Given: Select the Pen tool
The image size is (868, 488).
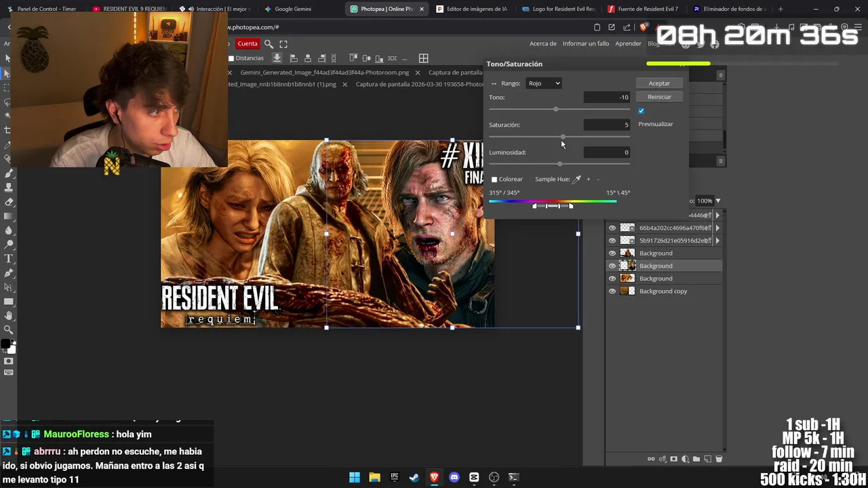Looking at the screenshot, I should 9,273.
